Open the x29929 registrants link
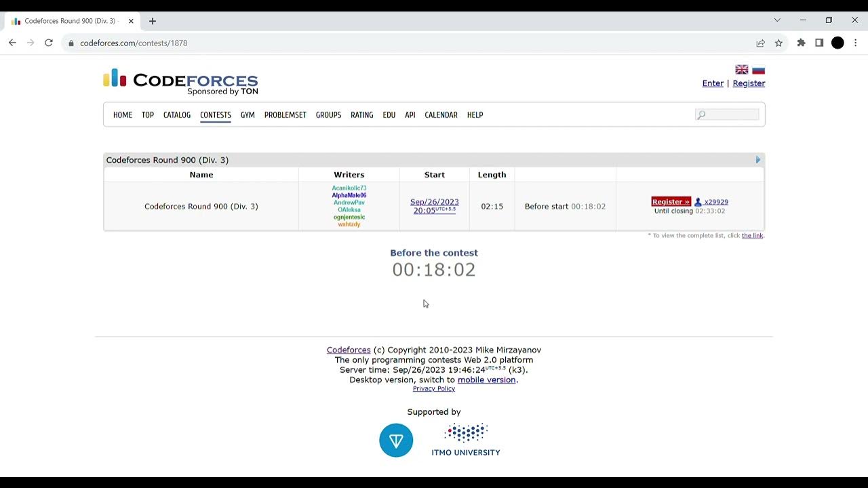Image resolution: width=868 pixels, height=488 pixels. [x=716, y=202]
